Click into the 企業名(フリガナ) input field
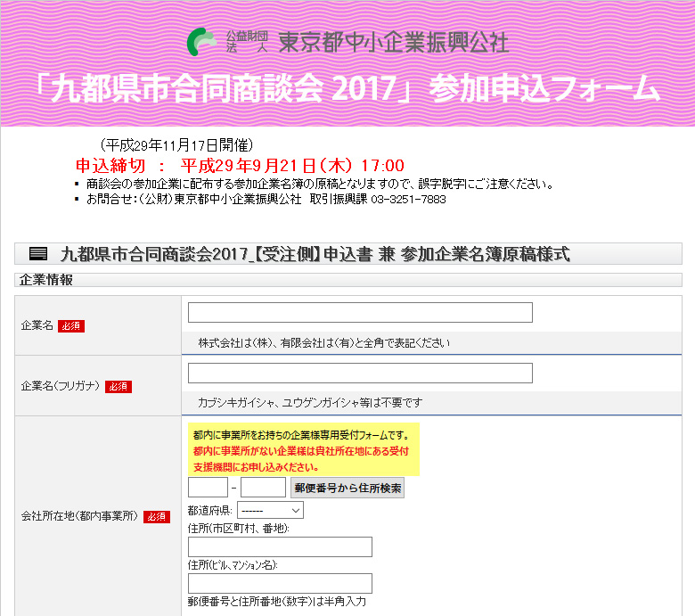The width and height of the screenshot is (695, 616). [360, 373]
